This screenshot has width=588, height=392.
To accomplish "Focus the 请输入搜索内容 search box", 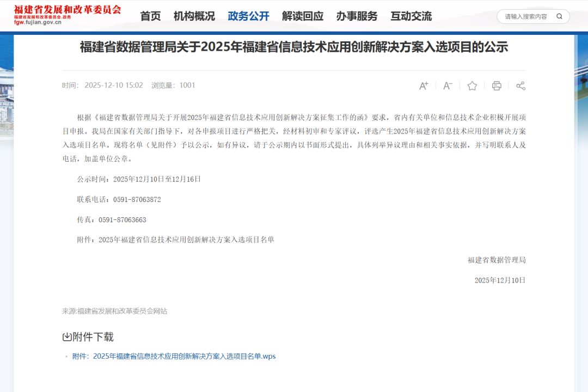I will tap(526, 16).
